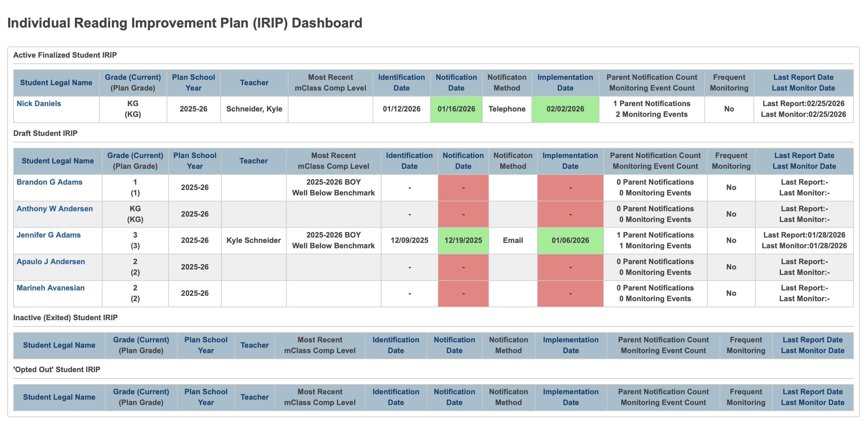Screen dimensions: 868x425
Task: Sort active table by Identification Date header
Action: [x=401, y=82]
